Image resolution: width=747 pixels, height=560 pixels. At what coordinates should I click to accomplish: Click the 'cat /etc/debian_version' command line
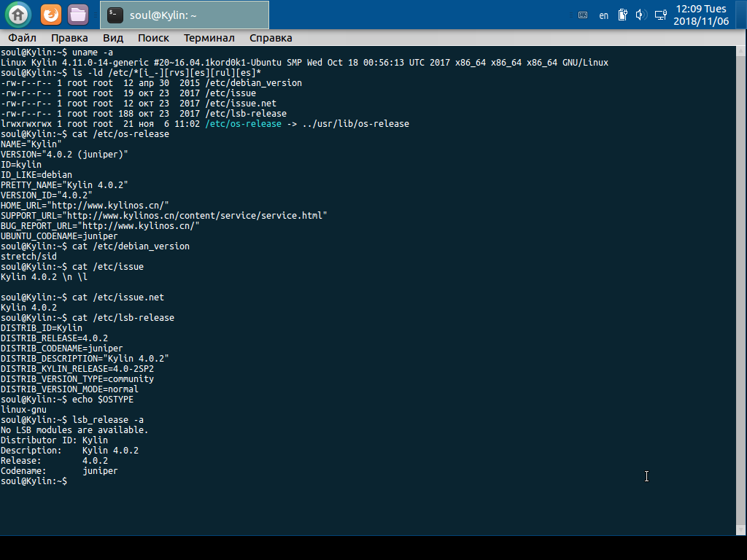click(x=95, y=246)
